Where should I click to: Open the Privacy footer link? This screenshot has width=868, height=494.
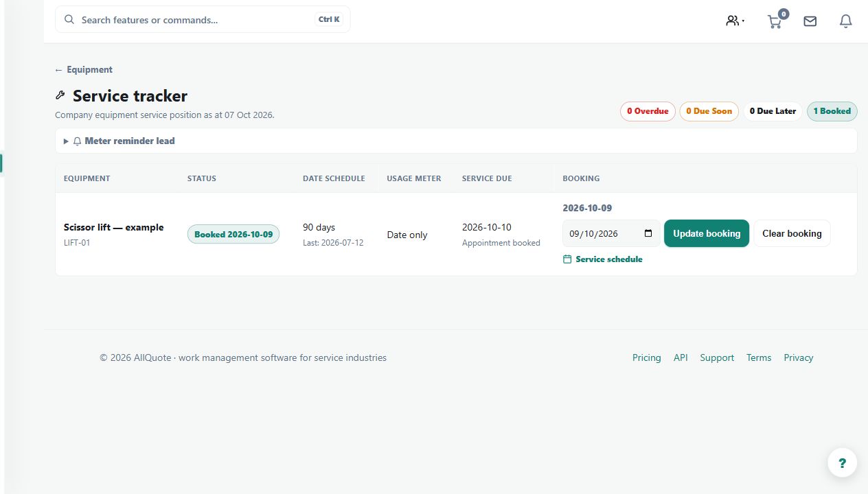coord(799,357)
